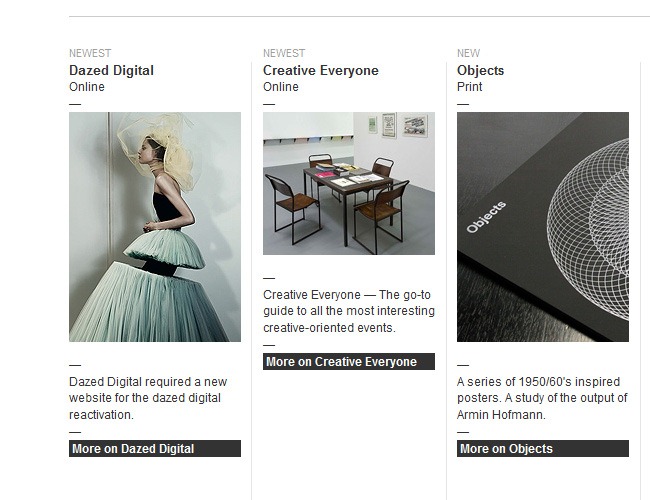Click the NEWEST tag above Dazed Digital
Screen dimensions: 650x500
tap(90, 54)
